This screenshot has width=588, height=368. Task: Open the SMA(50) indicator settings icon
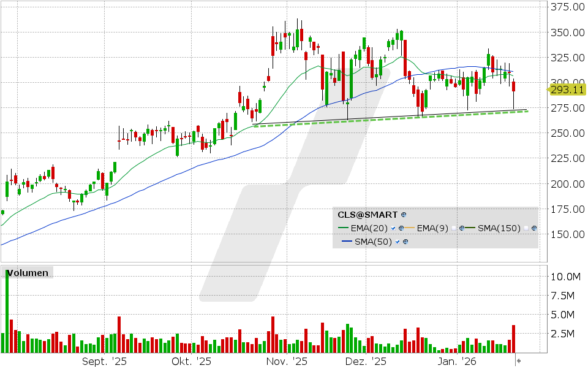[404, 242]
